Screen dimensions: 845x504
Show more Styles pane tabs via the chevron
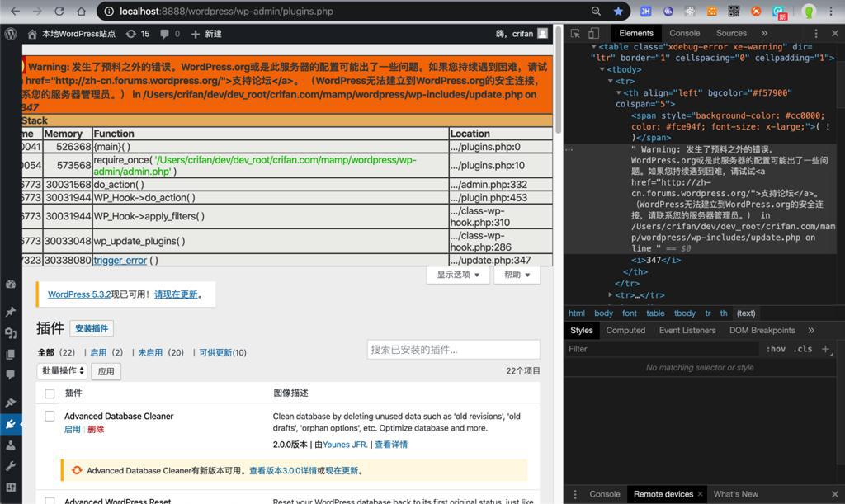click(811, 330)
